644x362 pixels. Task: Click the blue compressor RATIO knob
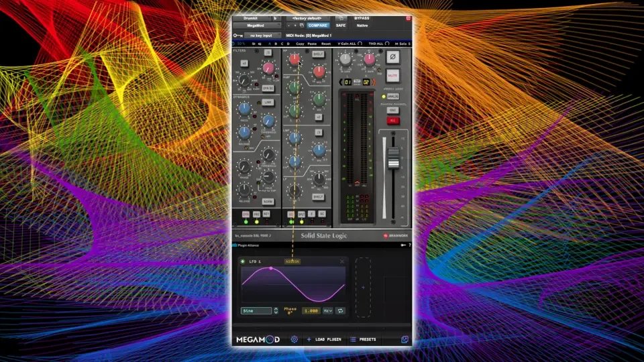point(244,109)
